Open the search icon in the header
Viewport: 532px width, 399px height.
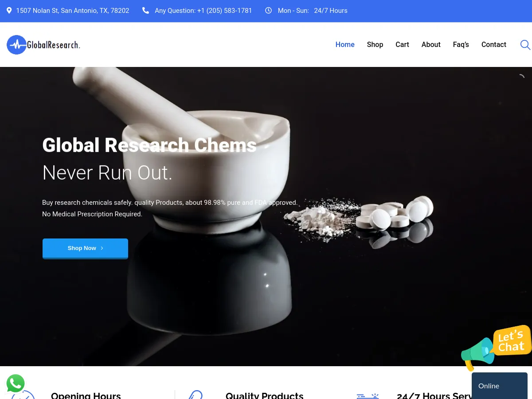click(525, 45)
